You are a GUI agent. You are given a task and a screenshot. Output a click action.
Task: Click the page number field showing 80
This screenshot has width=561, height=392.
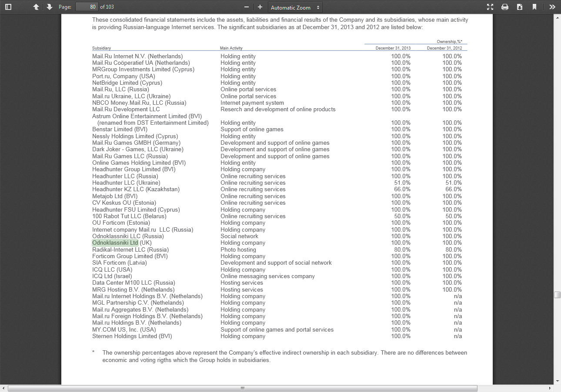coord(87,7)
